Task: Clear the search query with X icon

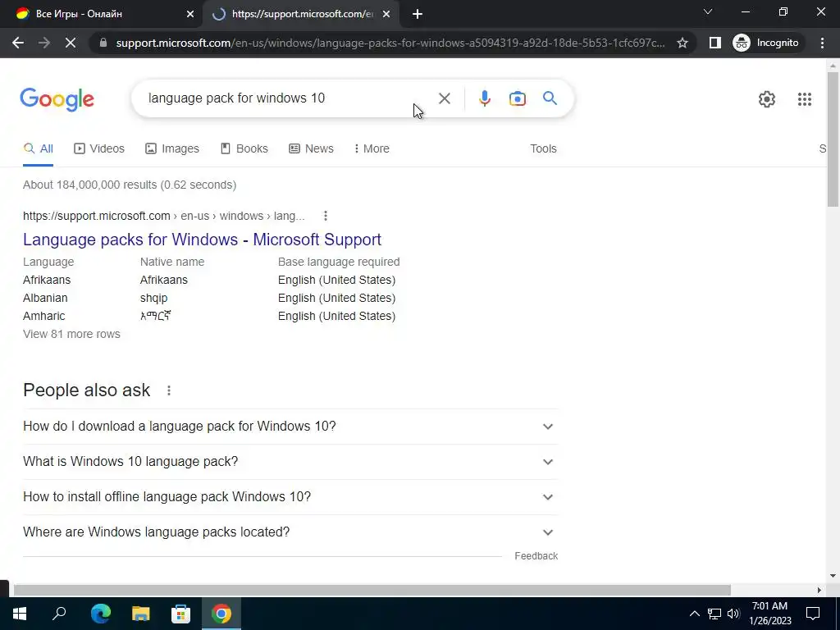Action: tap(444, 98)
